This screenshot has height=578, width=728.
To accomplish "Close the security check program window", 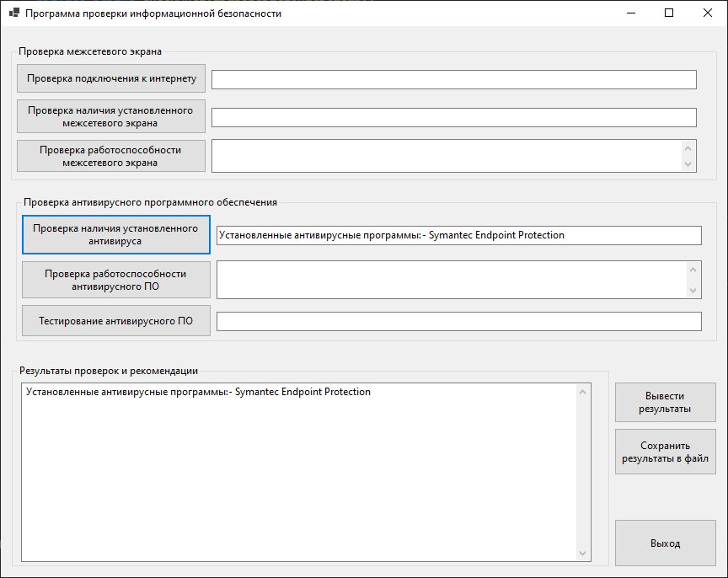I will 708,13.
